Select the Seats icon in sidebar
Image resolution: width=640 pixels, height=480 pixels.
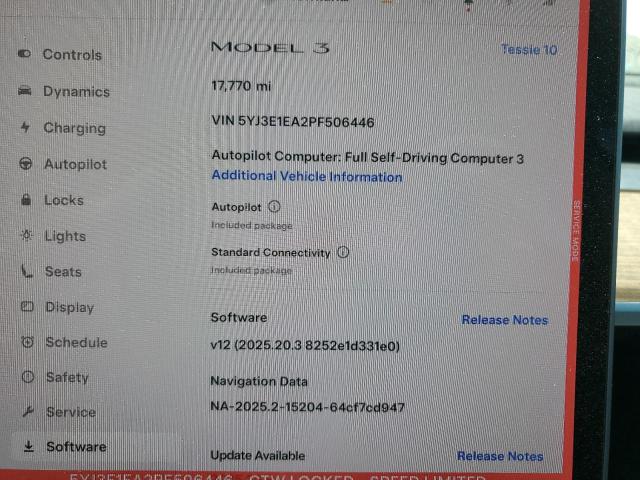click(x=27, y=272)
